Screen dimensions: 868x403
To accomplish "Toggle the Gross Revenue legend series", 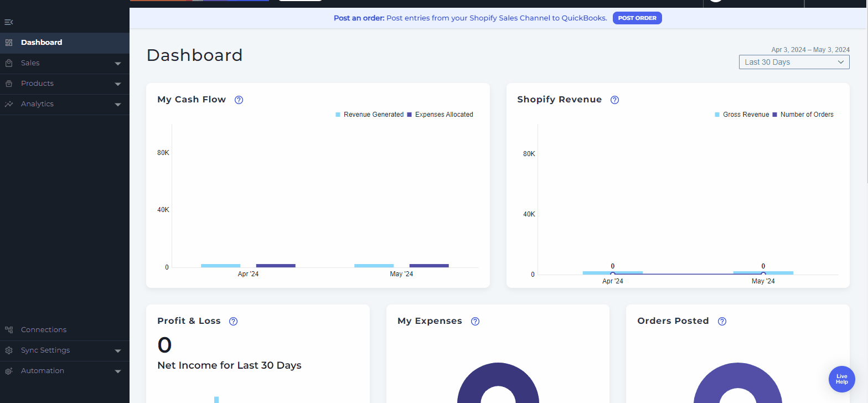I will tap(742, 115).
